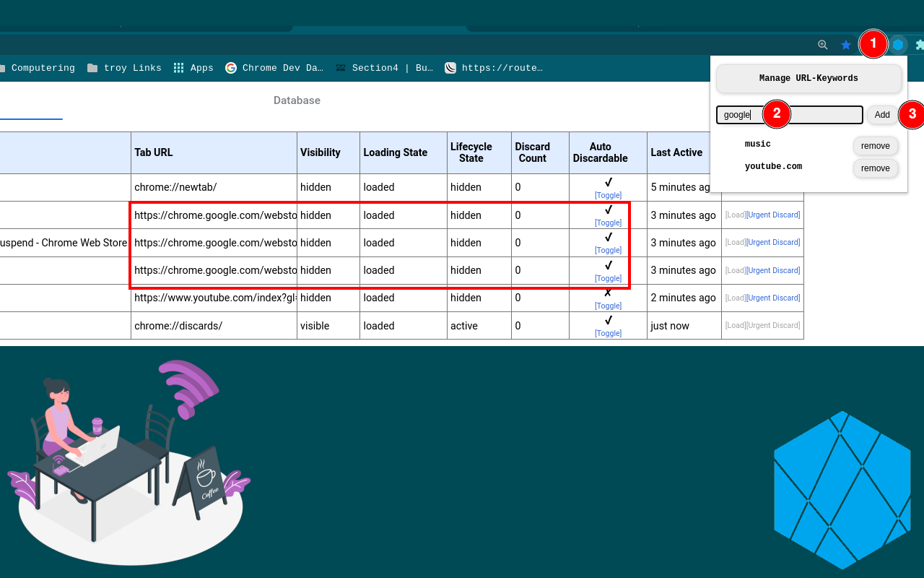Toggle Auto Discardable for chrome://newtab
924x578 pixels.
tap(608, 194)
